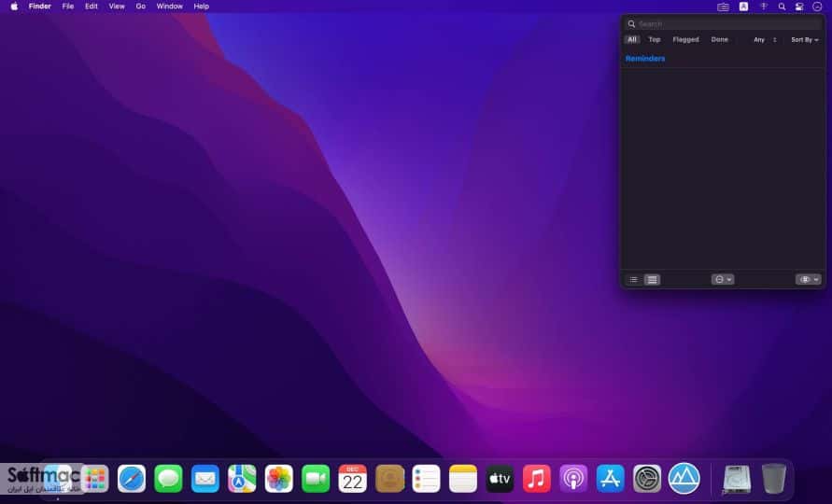Open Messages from the Dock
The height and width of the screenshot is (504, 832).
[x=168, y=479]
